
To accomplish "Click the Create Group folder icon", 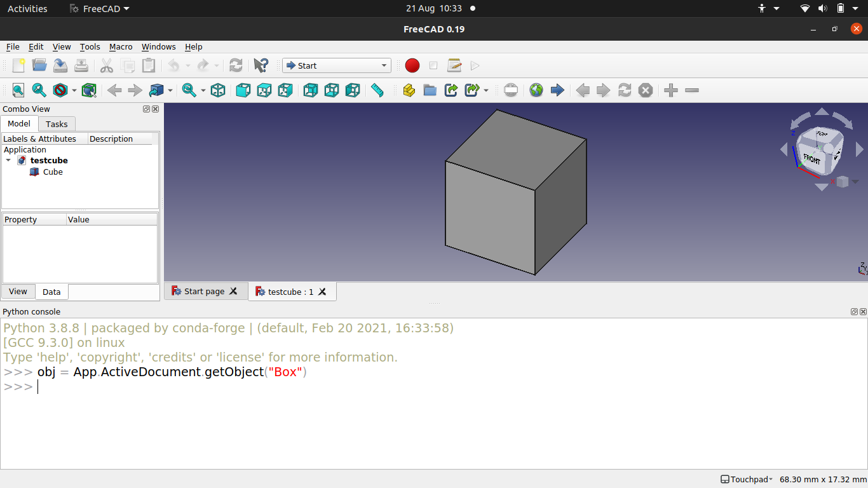I will point(430,90).
